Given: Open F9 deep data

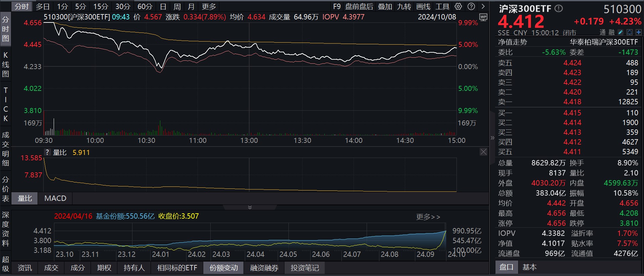Looking at the screenshot, I should pos(337,7).
